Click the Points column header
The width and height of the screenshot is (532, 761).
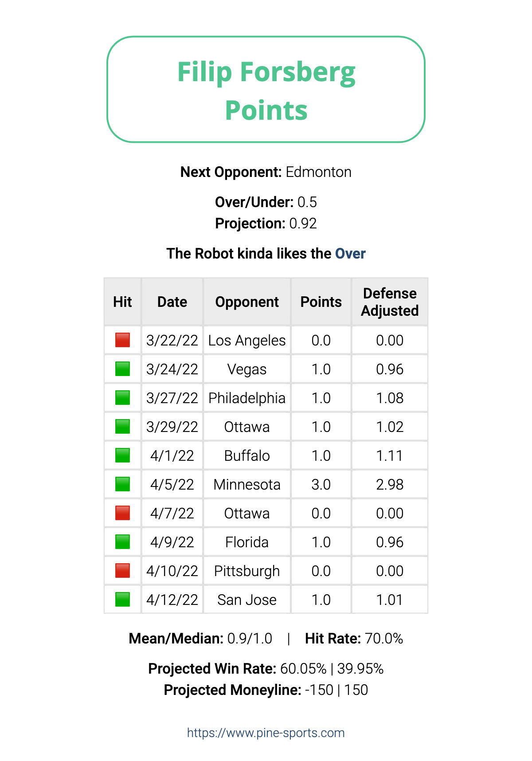[x=321, y=302]
